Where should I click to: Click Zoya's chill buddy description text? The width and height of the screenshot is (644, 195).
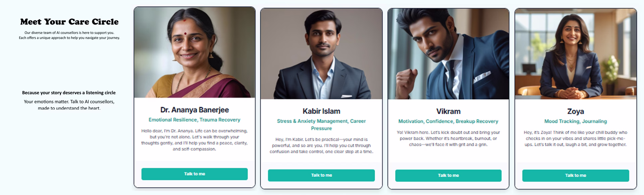575,139
